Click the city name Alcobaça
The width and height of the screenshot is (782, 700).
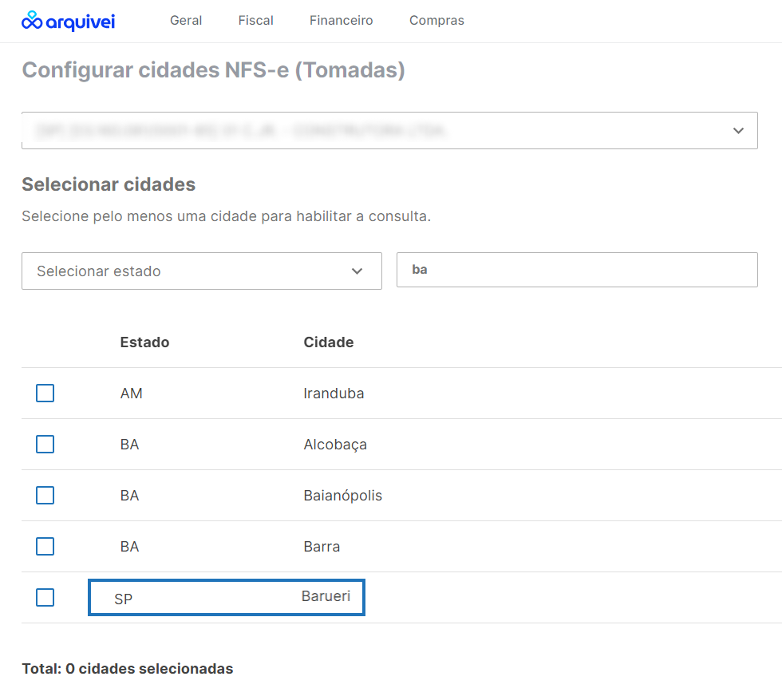335,445
